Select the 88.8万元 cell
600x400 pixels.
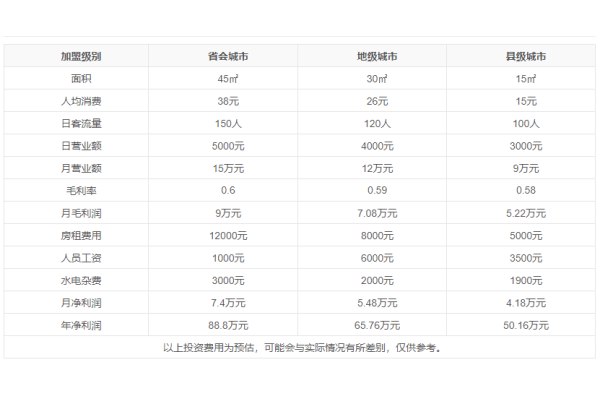click(x=223, y=325)
